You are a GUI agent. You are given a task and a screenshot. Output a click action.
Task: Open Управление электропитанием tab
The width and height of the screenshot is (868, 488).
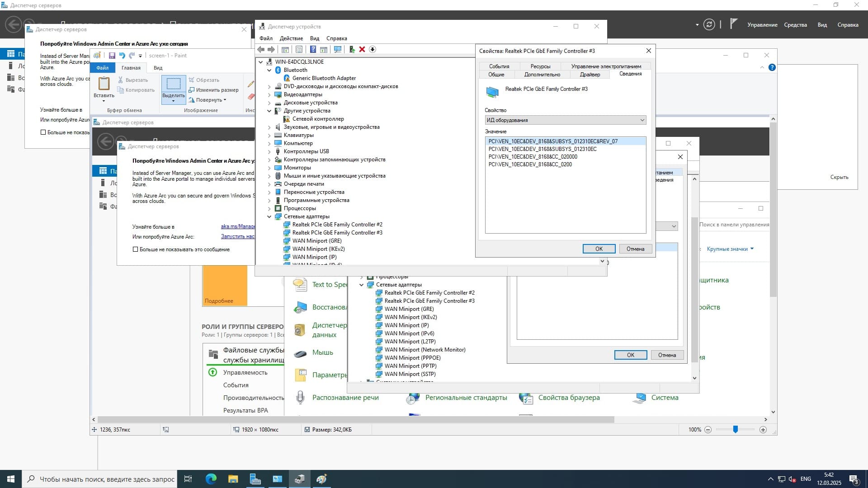(606, 66)
